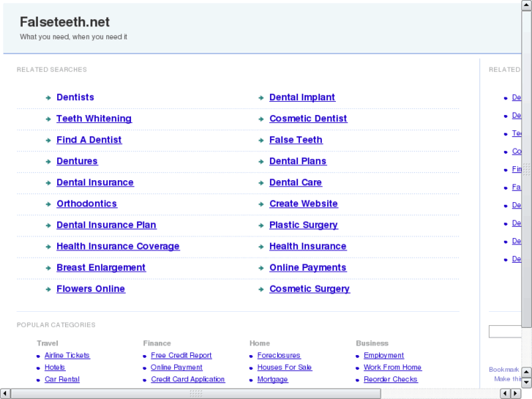The height and width of the screenshot is (399, 532).
Task: Open the Plastic Surgery link
Action: (x=304, y=225)
